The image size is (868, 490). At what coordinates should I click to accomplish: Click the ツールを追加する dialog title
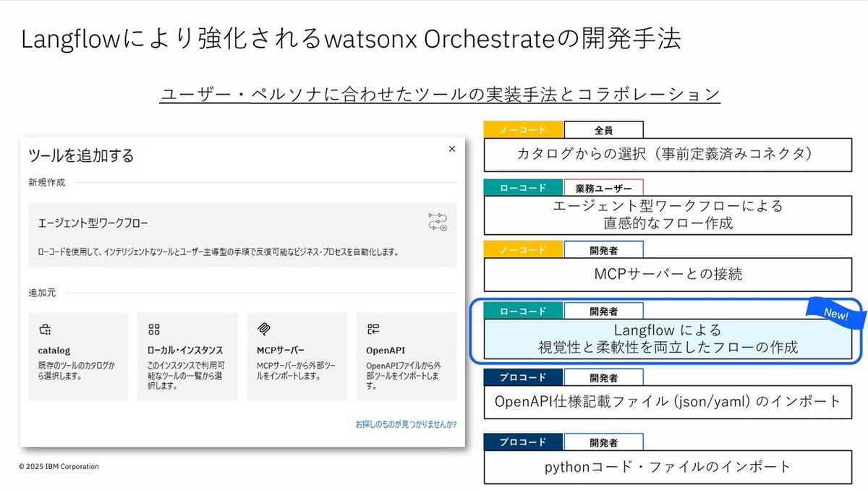coord(81,155)
